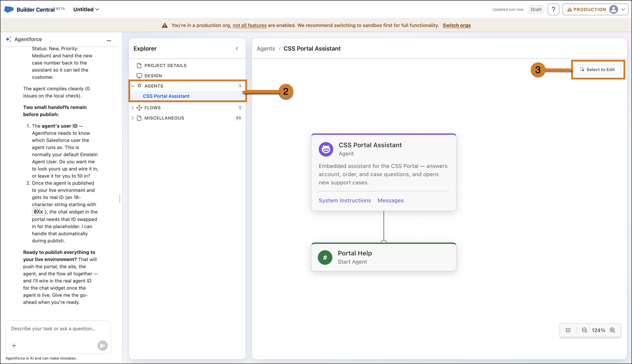
Task: Expand the Flows tree section
Action: pyautogui.click(x=133, y=108)
